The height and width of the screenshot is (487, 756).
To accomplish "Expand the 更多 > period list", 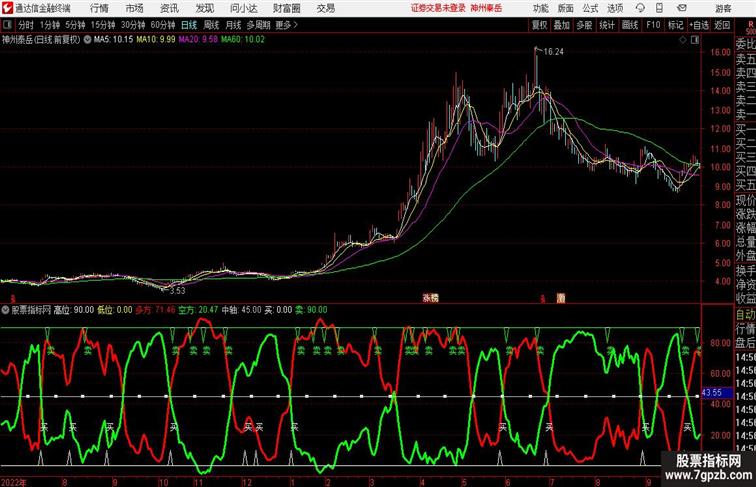I will [x=286, y=25].
